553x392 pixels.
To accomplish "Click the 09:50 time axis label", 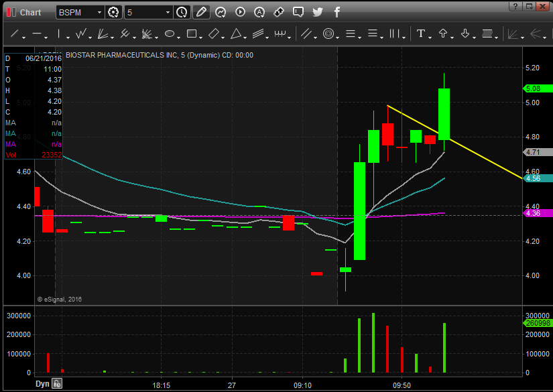I will (402, 386).
